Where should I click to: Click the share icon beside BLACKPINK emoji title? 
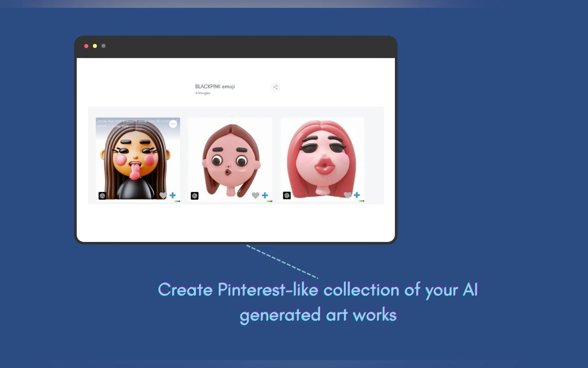[275, 87]
